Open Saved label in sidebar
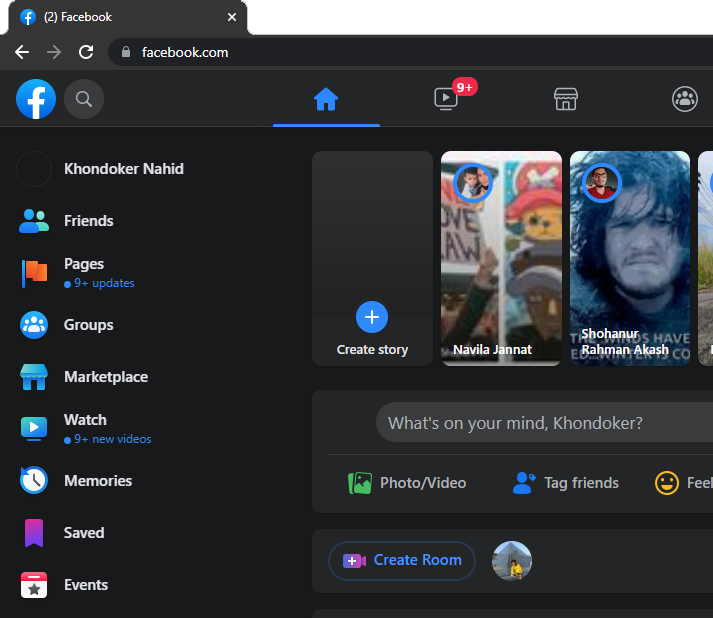Image resolution: width=713 pixels, height=618 pixels. [84, 533]
